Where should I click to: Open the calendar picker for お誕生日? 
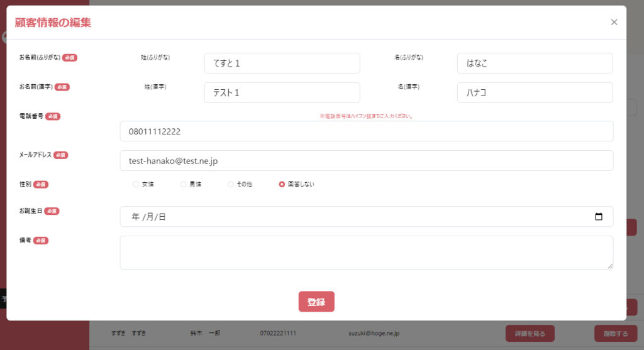point(598,217)
